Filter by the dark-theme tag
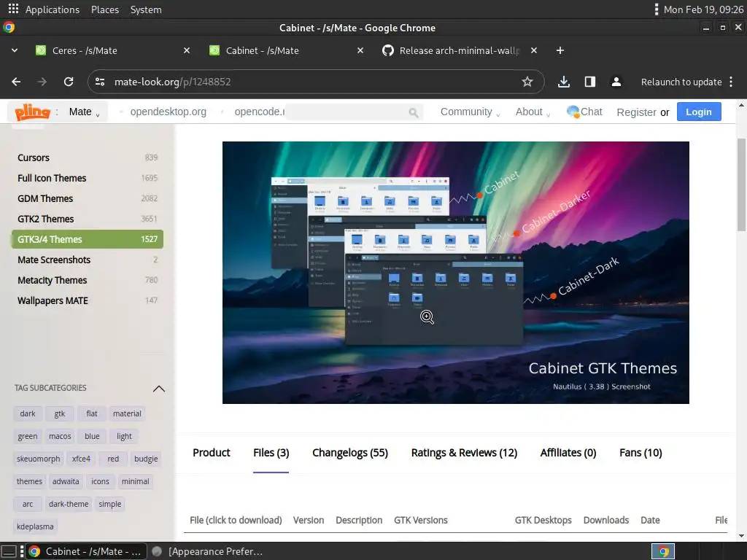Screen dimensions: 747x560 tap(69, 505)
